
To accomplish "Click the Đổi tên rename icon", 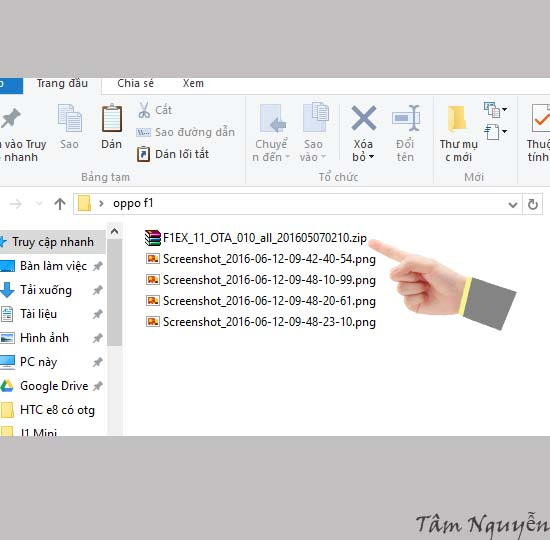I will click(406, 118).
